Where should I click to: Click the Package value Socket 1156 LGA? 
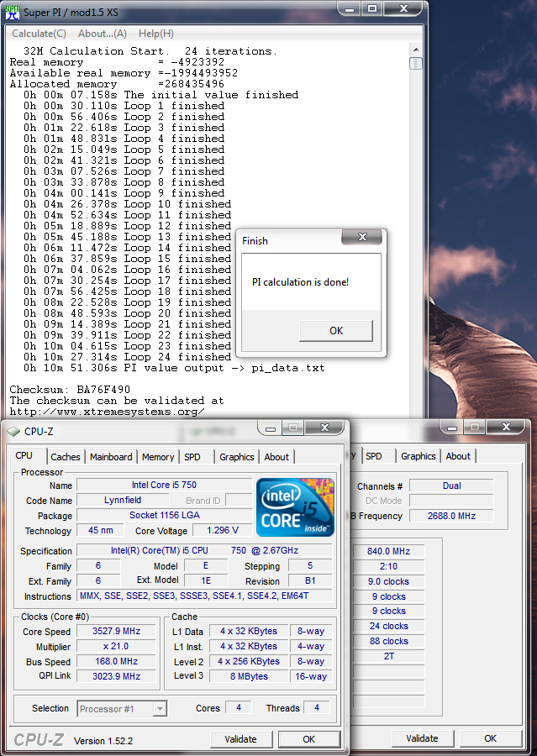[x=164, y=515]
